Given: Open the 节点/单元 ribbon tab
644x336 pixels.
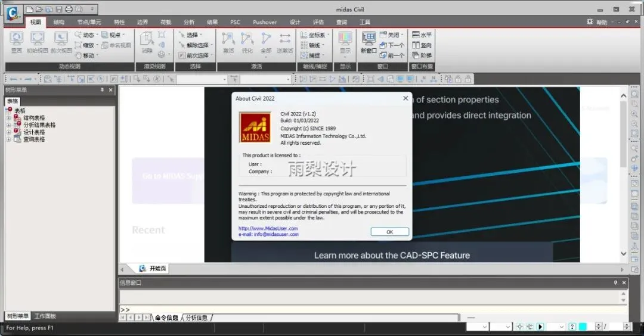Looking at the screenshot, I should [89, 22].
